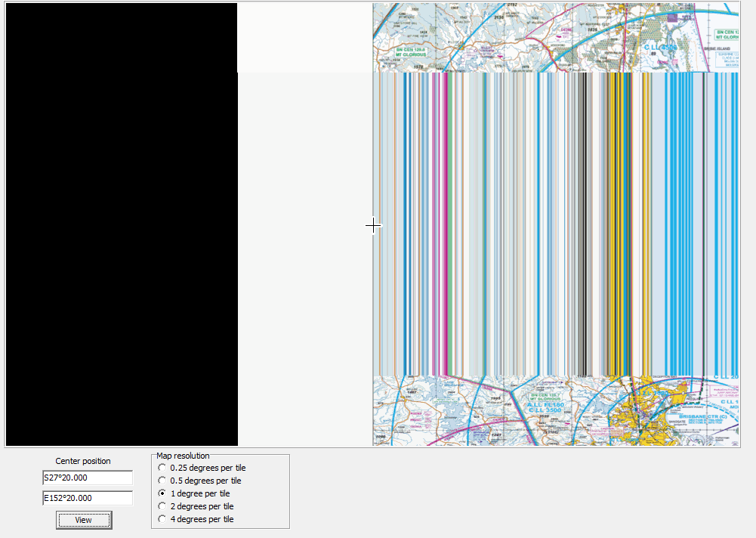The image size is (756, 538).
Task: Focus the latitude field S27°20.000
Action: click(x=88, y=478)
